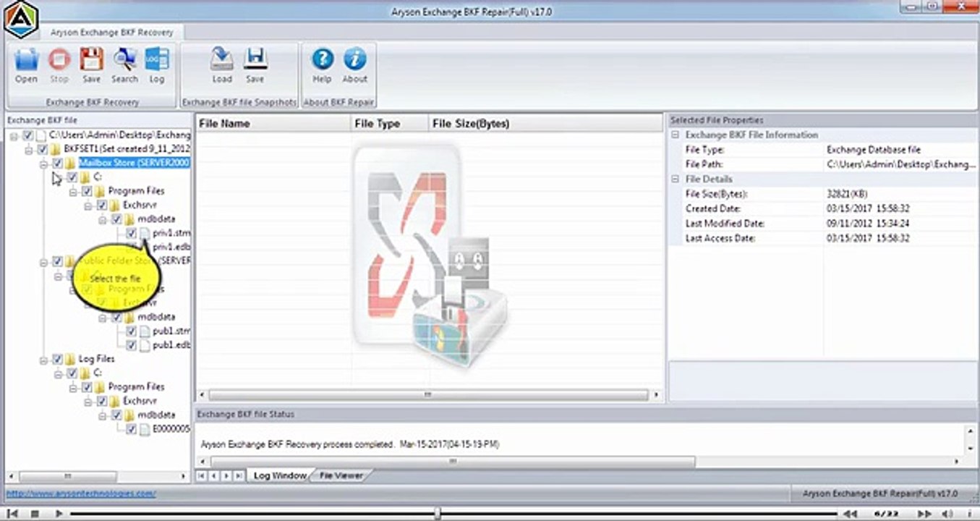Open Help from the ribbon
Image resolution: width=980 pixels, height=521 pixels.
pyautogui.click(x=322, y=61)
